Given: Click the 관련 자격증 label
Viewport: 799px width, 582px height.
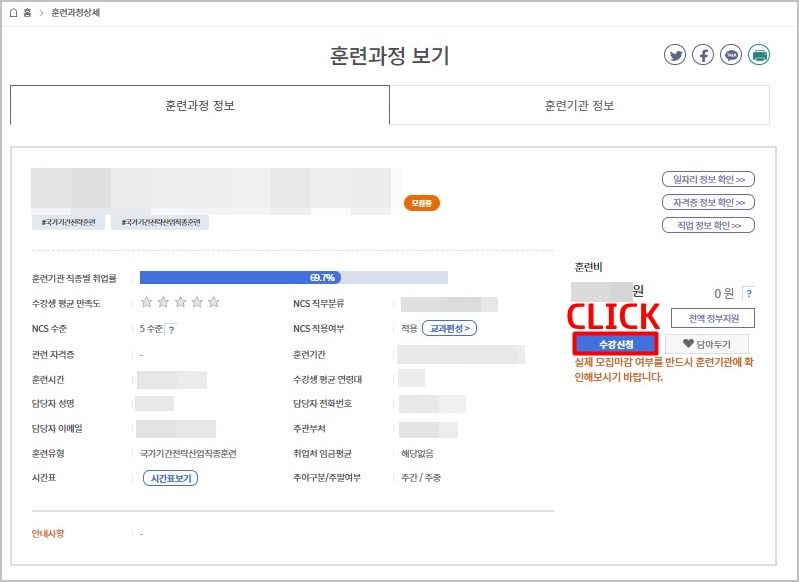Looking at the screenshot, I should [x=53, y=354].
